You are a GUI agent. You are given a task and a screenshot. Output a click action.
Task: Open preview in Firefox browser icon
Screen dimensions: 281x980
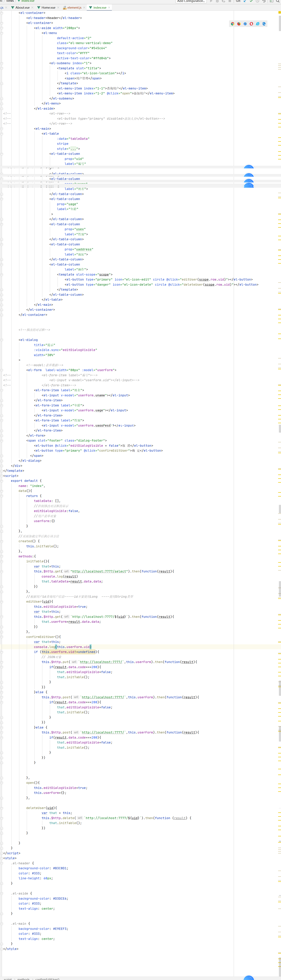pyautogui.click(x=239, y=24)
